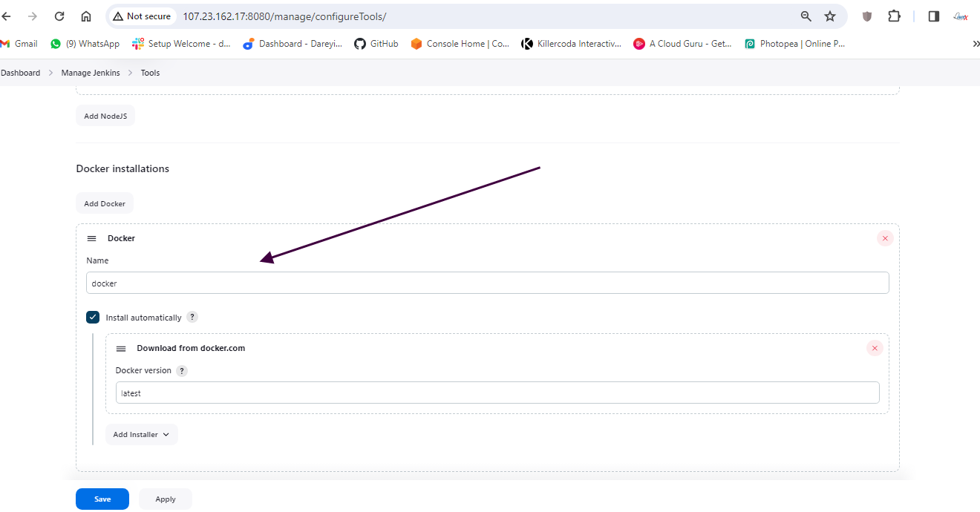The image size is (980, 512).
Task: Click the Docker installation drag handle icon
Action: [x=92, y=239]
